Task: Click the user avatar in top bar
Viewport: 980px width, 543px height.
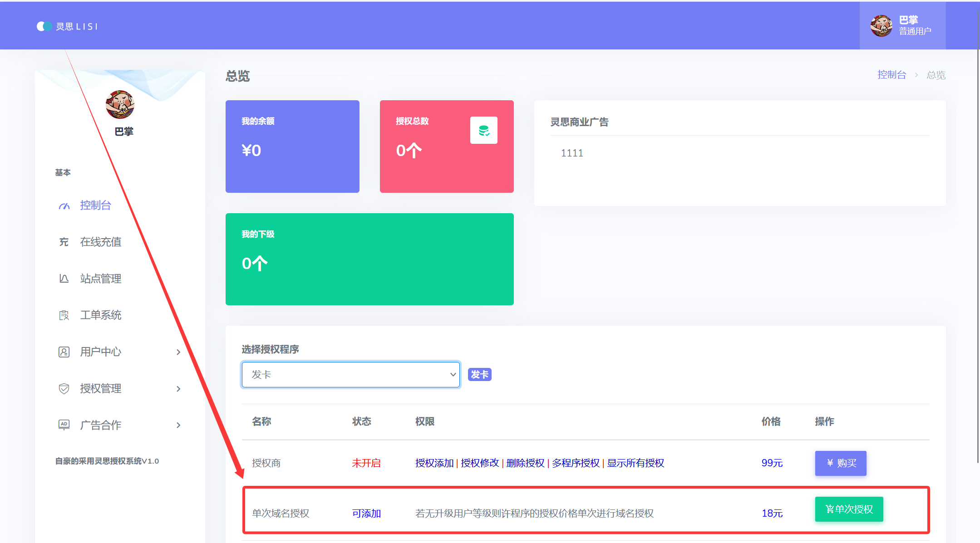Action: pos(881,26)
